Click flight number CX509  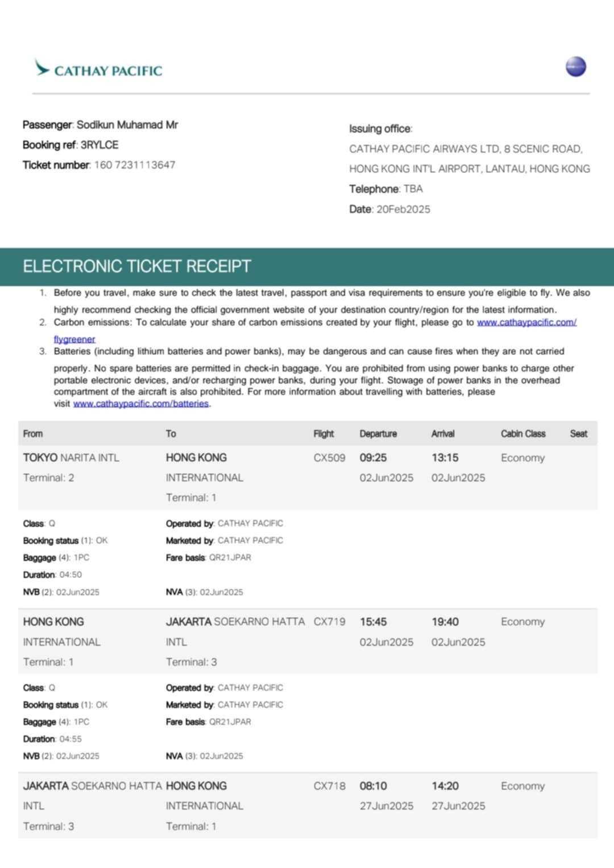pos(329,458)
